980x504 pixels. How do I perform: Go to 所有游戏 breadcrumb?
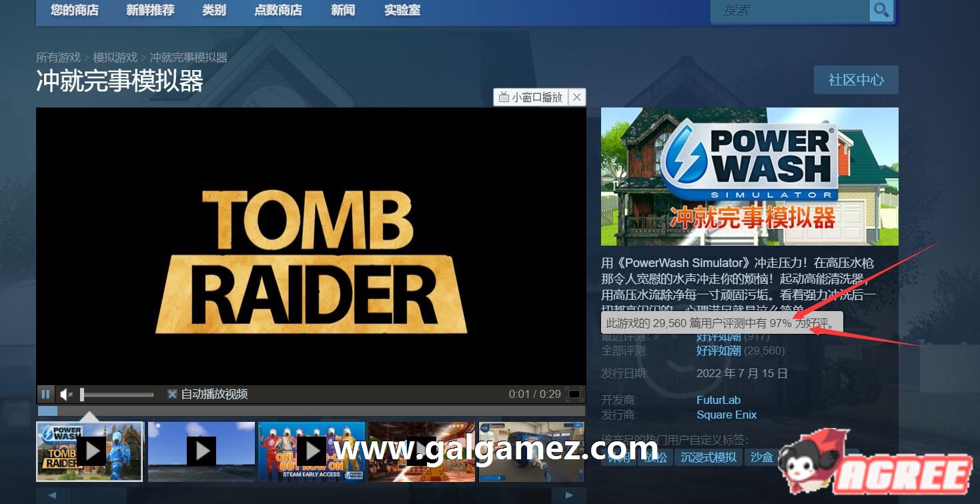click(58, 57)
